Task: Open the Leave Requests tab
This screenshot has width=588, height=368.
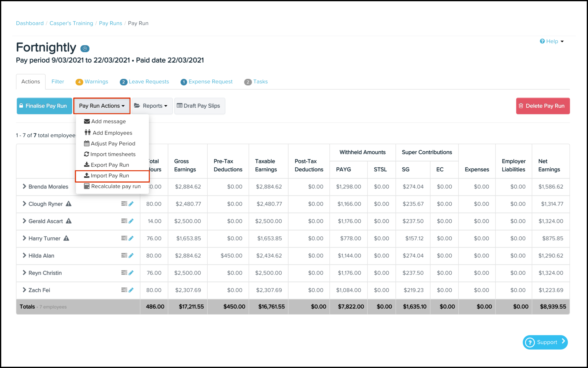Action: point(144,82)
